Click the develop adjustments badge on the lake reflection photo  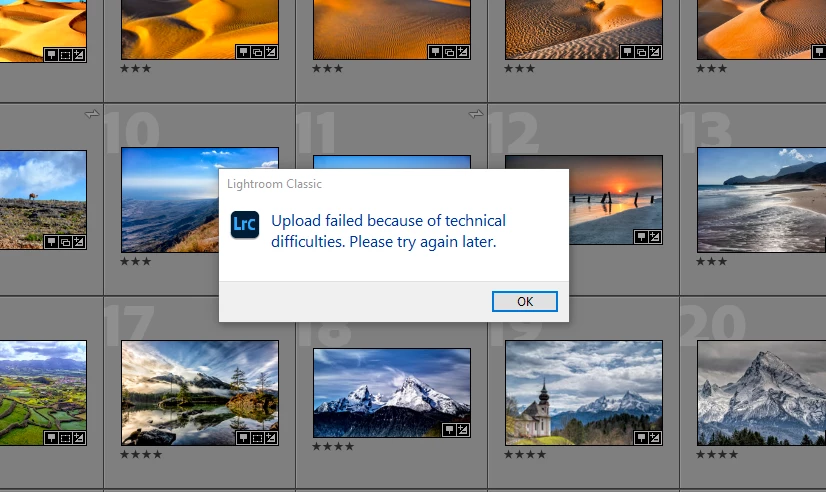coord(271,438)
